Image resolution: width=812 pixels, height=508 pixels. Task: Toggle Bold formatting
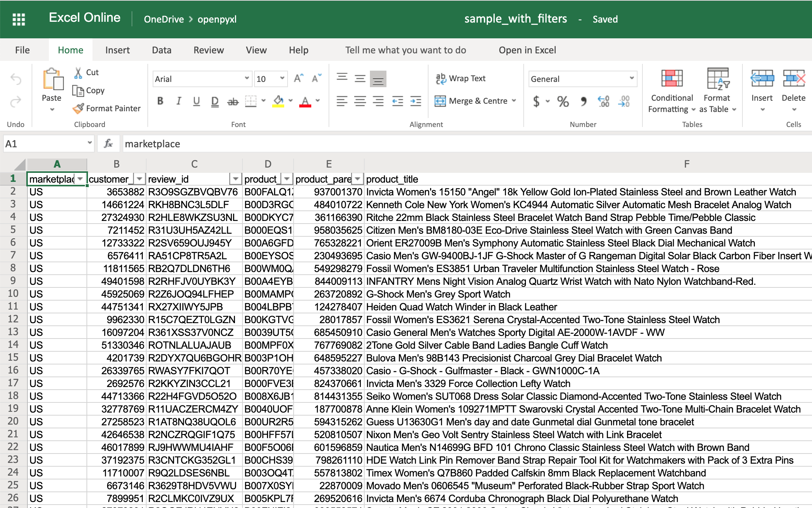pos(160,101)
